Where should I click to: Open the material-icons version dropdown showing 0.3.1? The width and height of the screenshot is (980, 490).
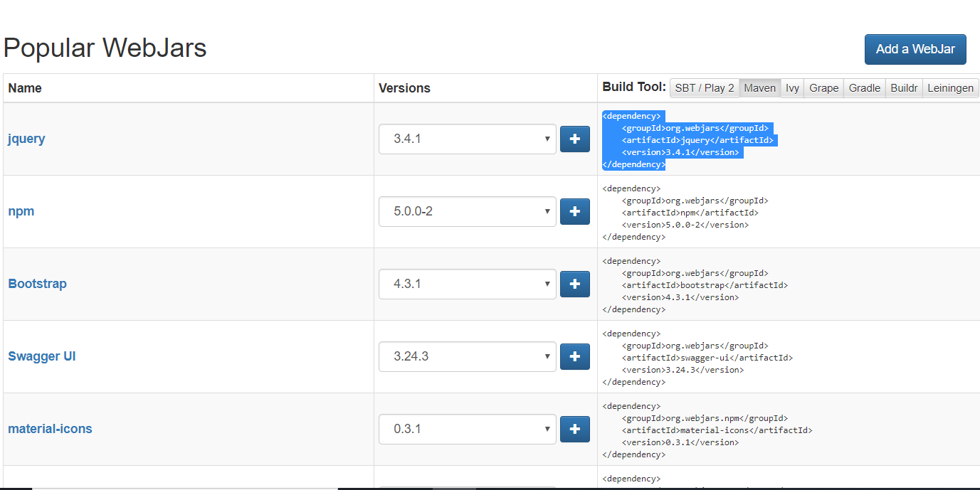pos(468,429)
